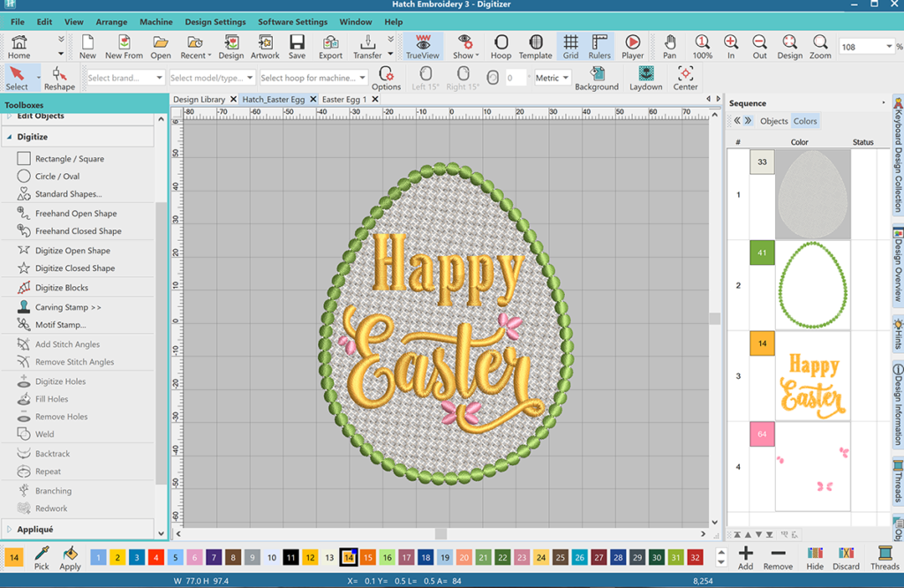Expand the Appliqué toolbox section
This screenshot has height=588, width=904.
(35, 530)
